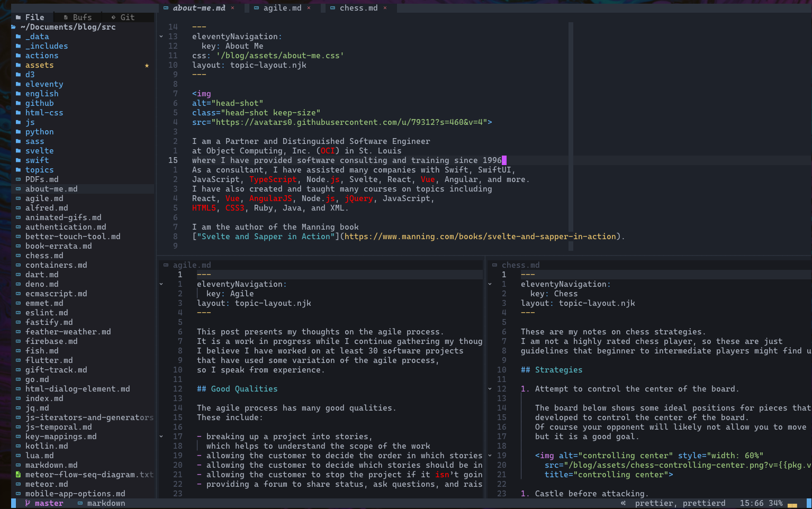This screenshot has height=509, width=812.
Task: Click the scroll progress indicator after 34%
Action: 792,504
